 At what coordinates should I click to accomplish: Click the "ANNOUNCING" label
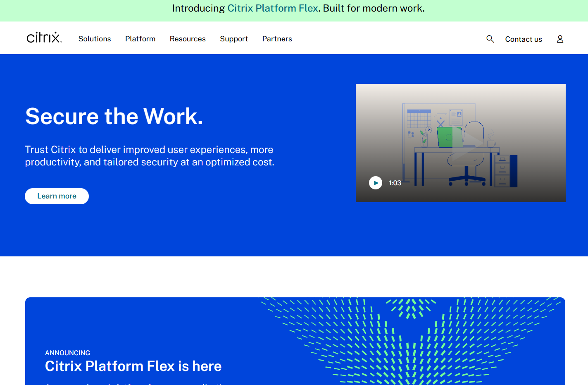tap(67, 353)
